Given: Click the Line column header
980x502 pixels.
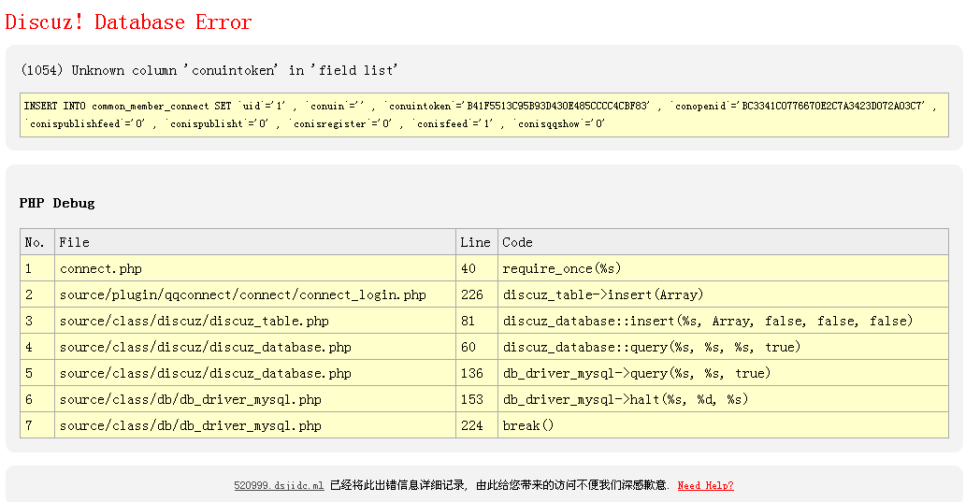Looking at the screenshot, I should (x=475, y=242).
